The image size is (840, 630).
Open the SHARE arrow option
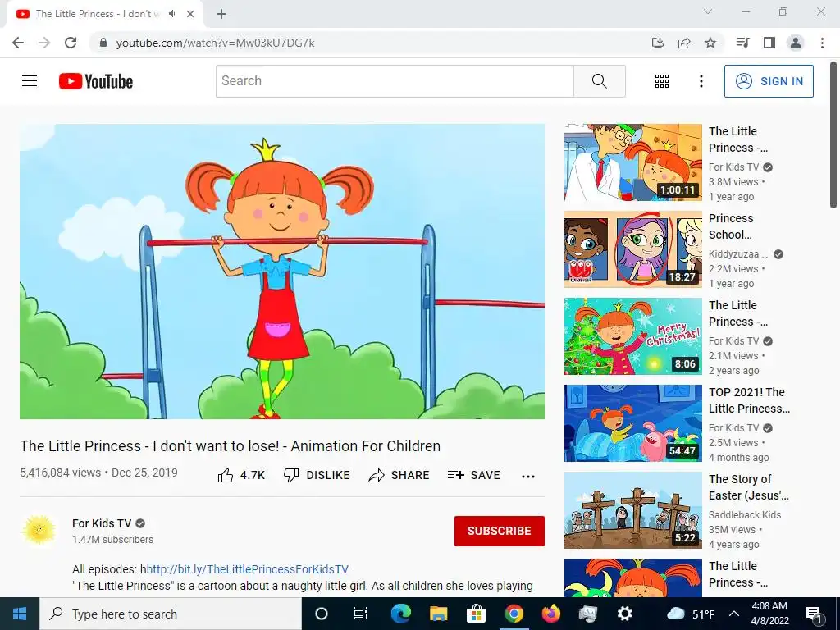click(399, 475)
